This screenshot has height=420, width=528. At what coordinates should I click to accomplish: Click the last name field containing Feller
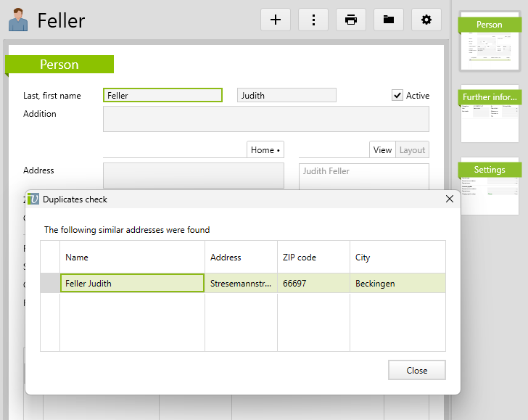click(x=162, y=95)
